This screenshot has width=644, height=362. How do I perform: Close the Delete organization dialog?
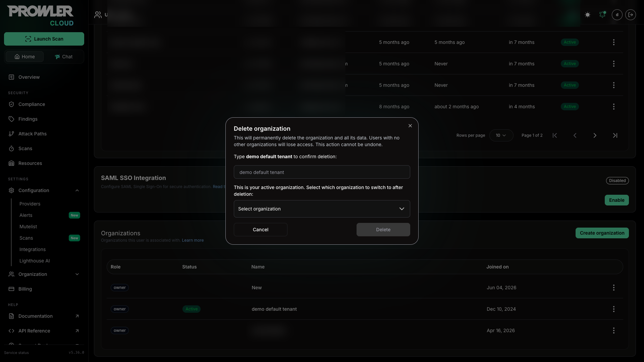410,126
